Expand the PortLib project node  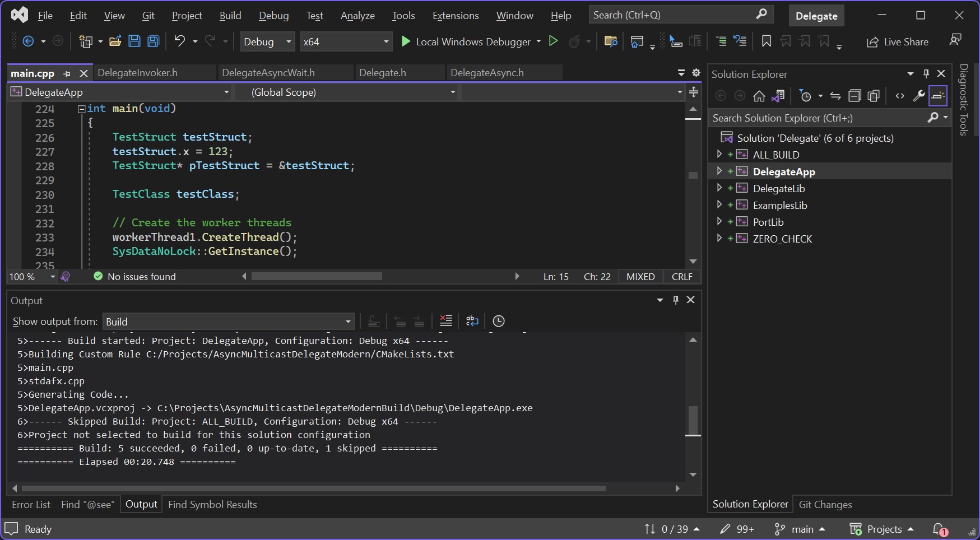pos(719,221)
